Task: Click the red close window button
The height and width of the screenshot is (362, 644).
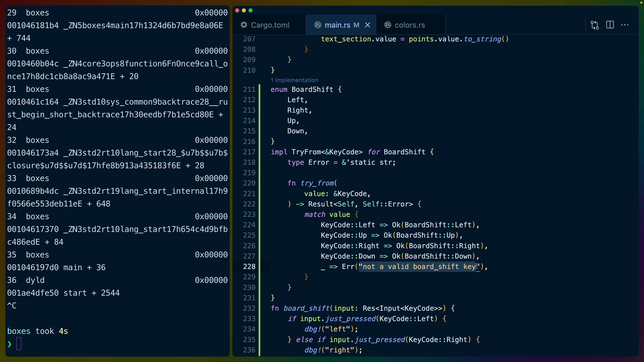Action: [237, 10]
